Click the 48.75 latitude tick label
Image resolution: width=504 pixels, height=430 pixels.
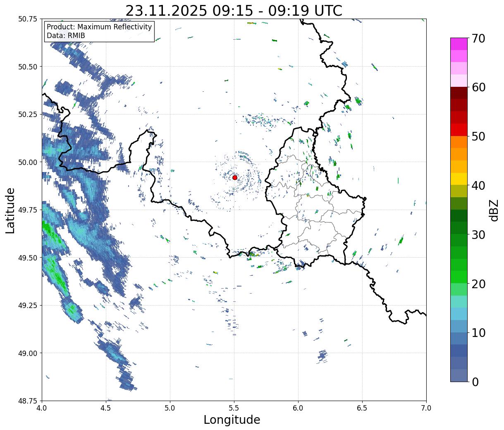point(28,401)
